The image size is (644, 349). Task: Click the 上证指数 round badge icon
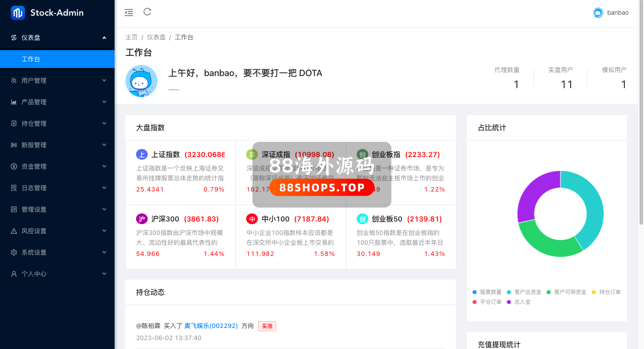point(141,154)
